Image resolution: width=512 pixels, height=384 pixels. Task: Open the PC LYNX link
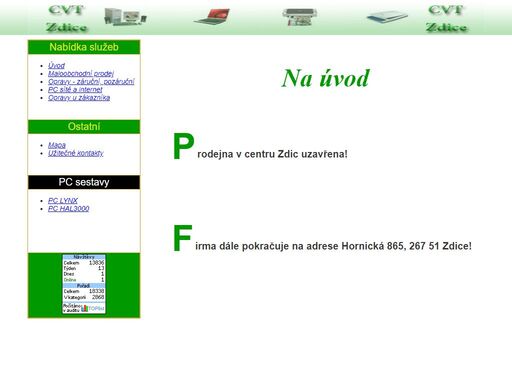(x=63, y=200)
